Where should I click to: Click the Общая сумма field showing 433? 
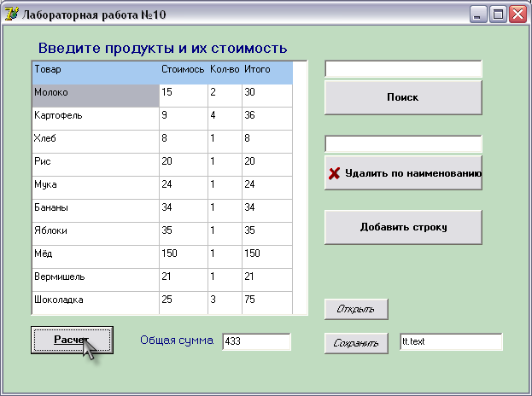[x=256, y=341]
